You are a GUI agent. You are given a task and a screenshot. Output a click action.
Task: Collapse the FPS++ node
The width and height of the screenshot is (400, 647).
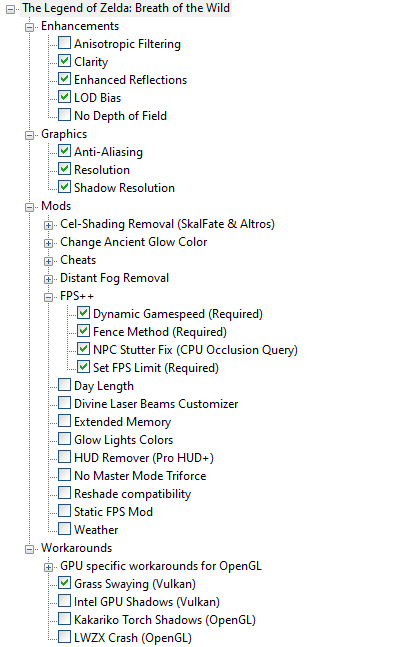pos(48,298)
